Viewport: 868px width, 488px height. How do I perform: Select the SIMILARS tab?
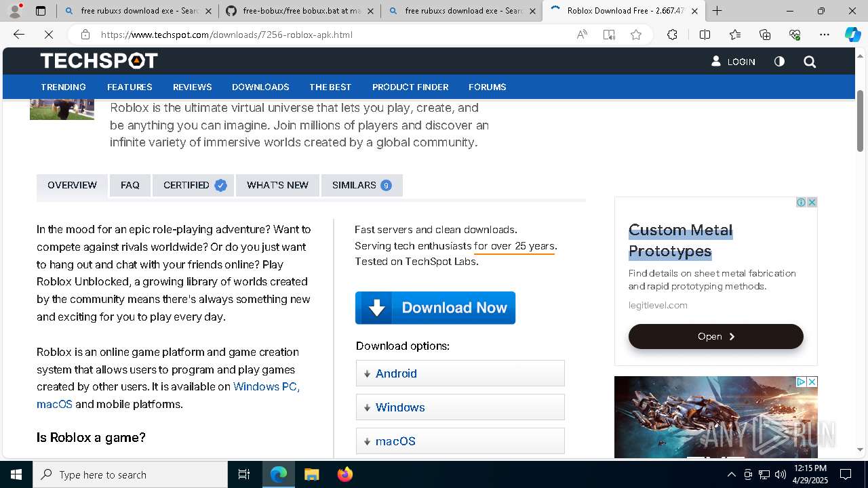tap(362, 185)
